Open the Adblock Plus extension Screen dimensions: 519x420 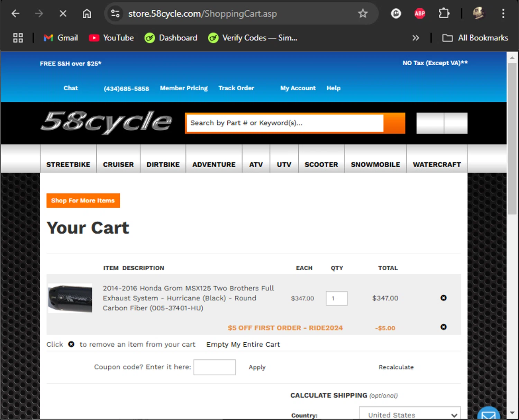[420, 13]
